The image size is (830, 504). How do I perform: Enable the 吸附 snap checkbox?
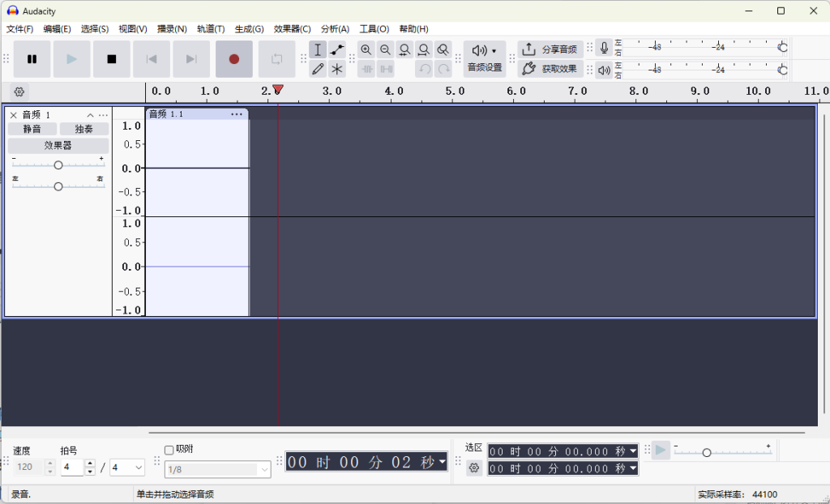(x=169, y=450)
